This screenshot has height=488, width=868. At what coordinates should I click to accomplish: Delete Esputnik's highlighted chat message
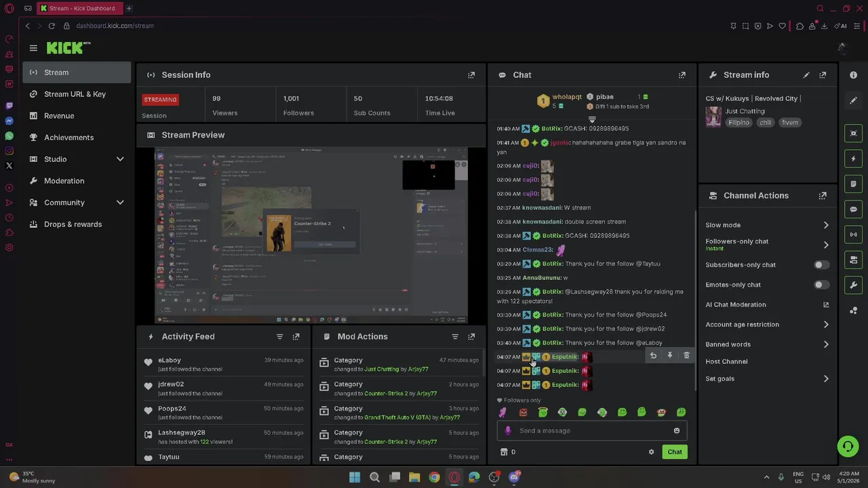(x=686, y=356)
